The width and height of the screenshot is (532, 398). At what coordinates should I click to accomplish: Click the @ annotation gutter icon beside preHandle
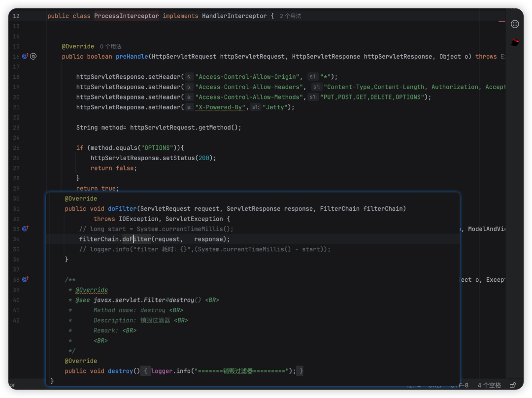[33, 57]
